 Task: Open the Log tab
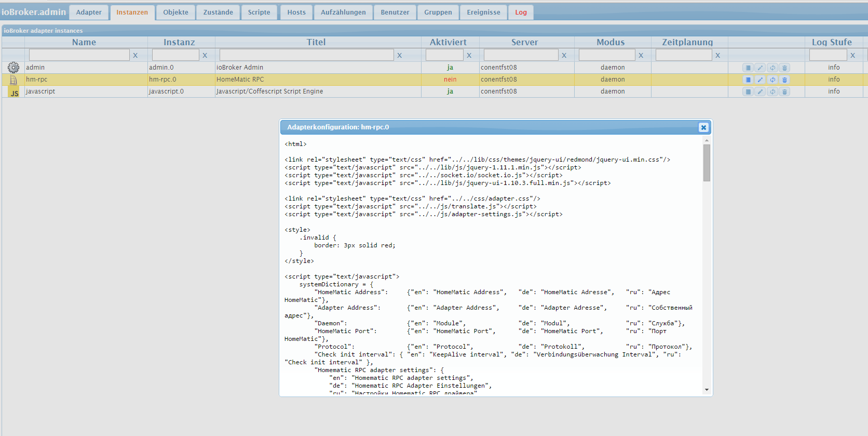click(x=521, y=12)
